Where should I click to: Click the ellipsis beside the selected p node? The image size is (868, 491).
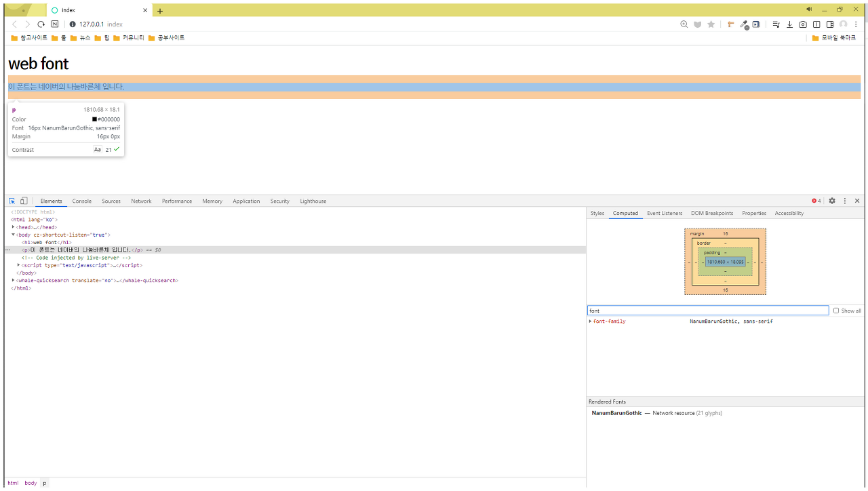point(8,250)
